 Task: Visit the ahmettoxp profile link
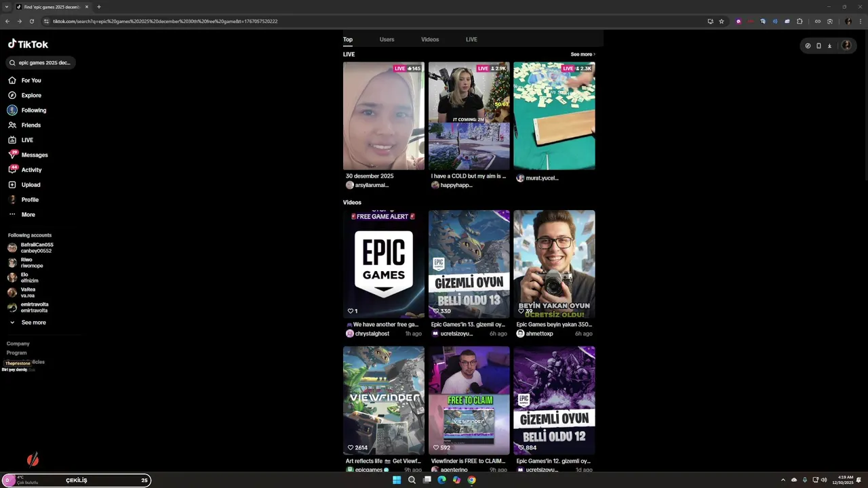[539, 333]
